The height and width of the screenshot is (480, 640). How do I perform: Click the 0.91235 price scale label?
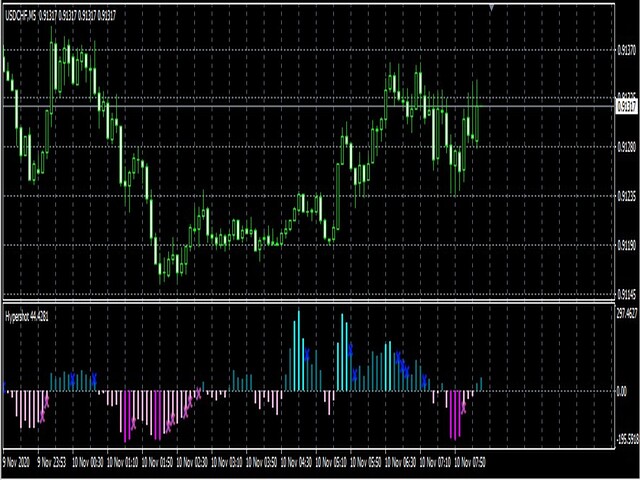[x=627, y=196]
